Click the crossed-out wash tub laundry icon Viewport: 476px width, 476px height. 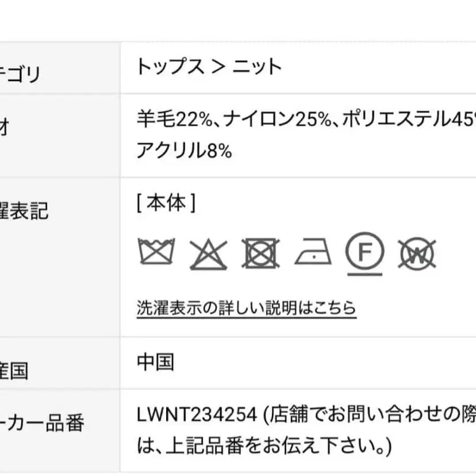click(x=155, y=252)
